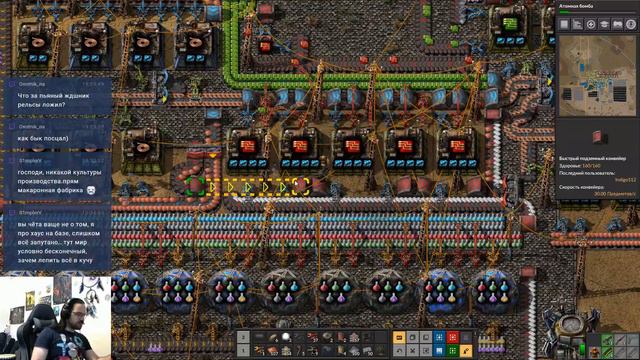The width and height of the screenshot is (640, 360).
Task: Toggle the yellow shortcut at bottom-right of shortcut bar
Action: [466, 350]
